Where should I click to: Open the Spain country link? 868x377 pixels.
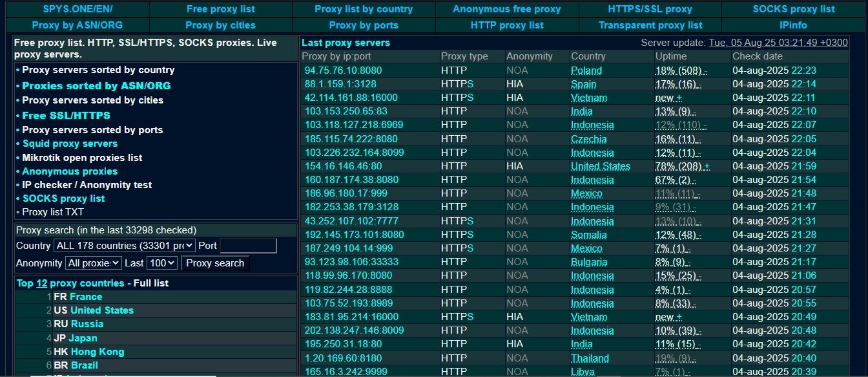(584, 84)
